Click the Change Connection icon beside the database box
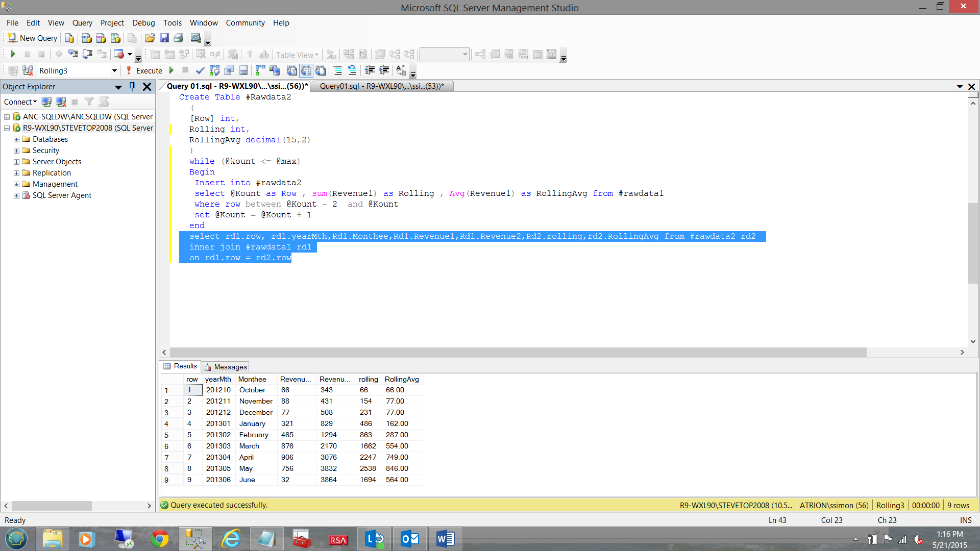 (x=28, y=70)
